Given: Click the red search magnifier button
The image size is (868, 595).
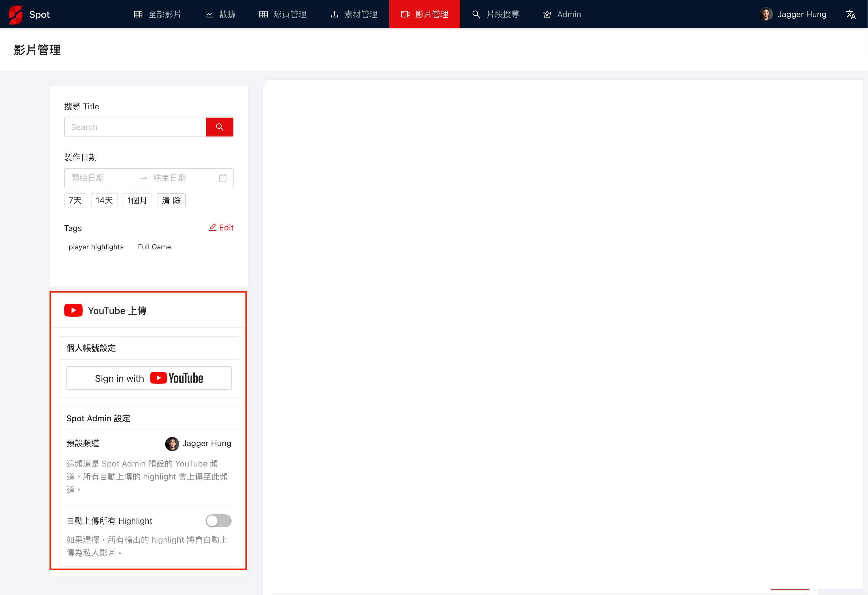Looking at the screenshot, I should (x=220, y=127).
